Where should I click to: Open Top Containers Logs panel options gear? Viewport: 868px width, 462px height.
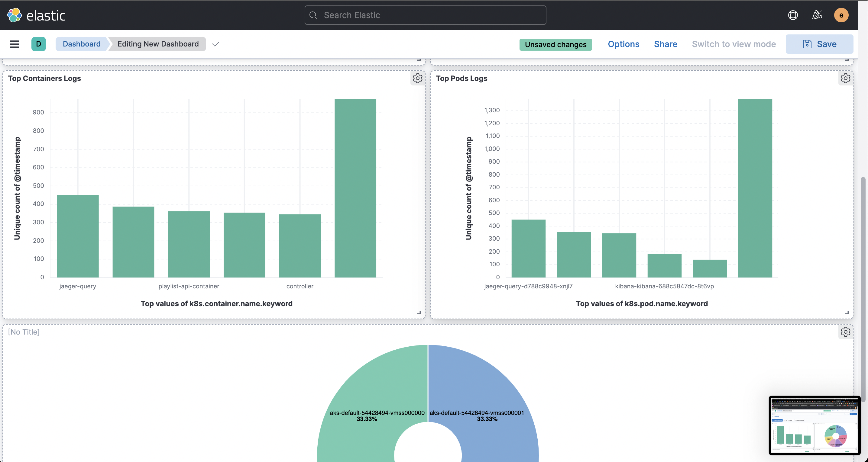[x=417, y=78]
